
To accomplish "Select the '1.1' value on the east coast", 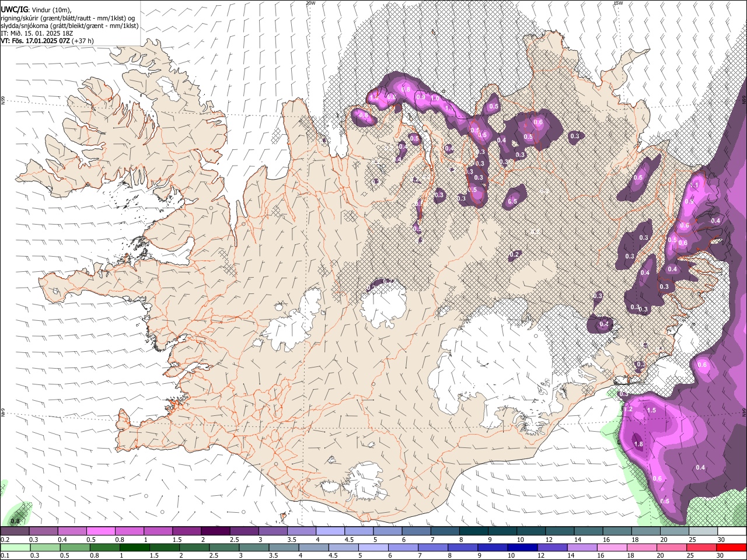I will pyautogui.click(x=694, y=185).
